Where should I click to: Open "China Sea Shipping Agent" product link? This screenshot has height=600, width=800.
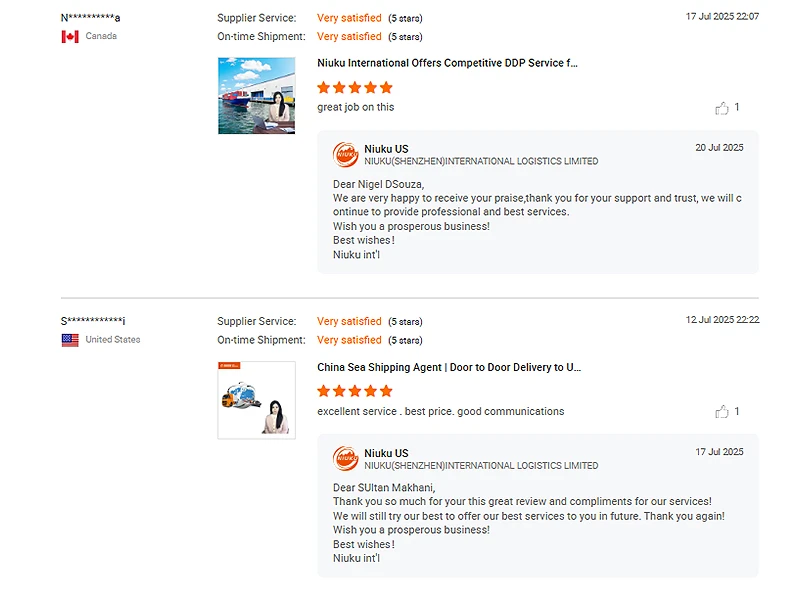(449, 367)
